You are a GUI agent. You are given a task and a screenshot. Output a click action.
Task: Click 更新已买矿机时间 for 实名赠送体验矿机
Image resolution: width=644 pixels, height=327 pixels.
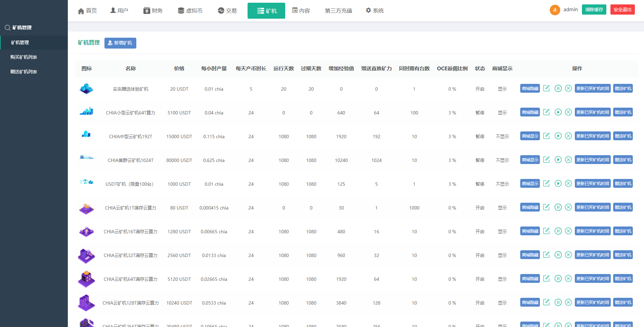(592, 88)
